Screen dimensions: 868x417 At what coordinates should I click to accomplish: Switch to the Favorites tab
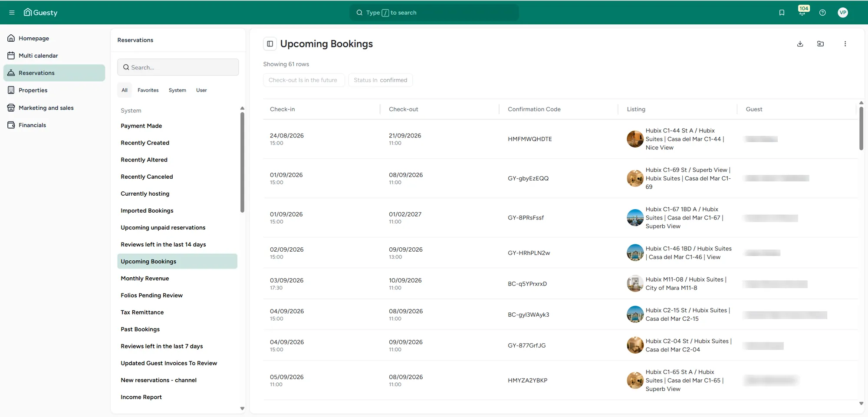click(148, 90)
